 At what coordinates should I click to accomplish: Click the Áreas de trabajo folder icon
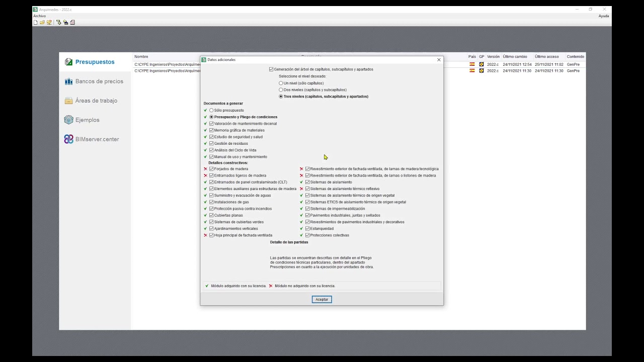pyautogui.click(x=68, y=101)
